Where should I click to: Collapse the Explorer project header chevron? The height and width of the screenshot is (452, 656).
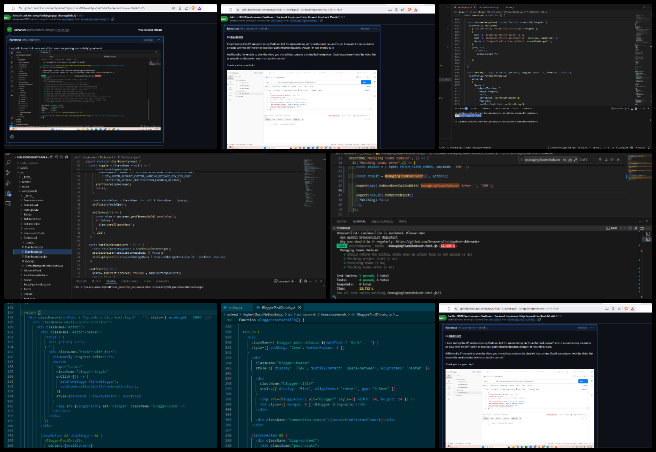pos(16,157)
